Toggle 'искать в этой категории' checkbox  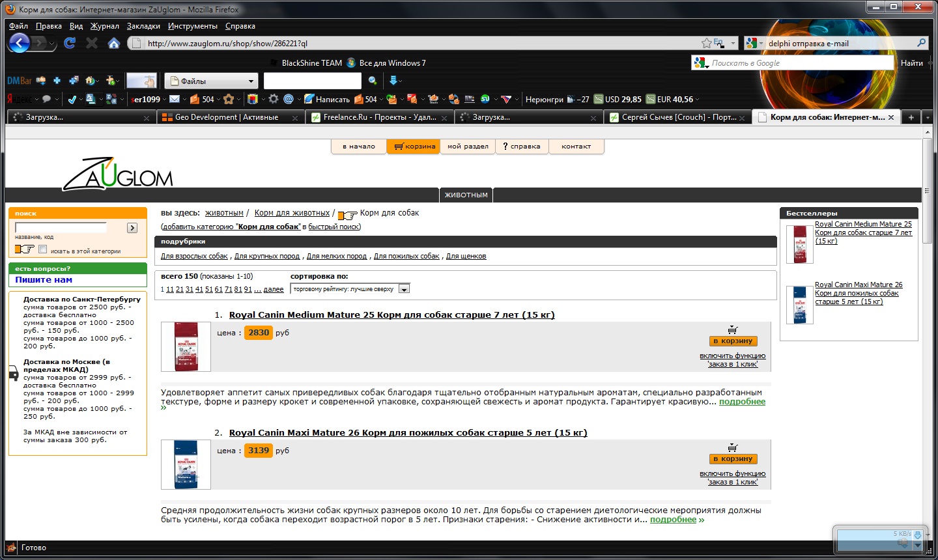(x=43, y=249)
